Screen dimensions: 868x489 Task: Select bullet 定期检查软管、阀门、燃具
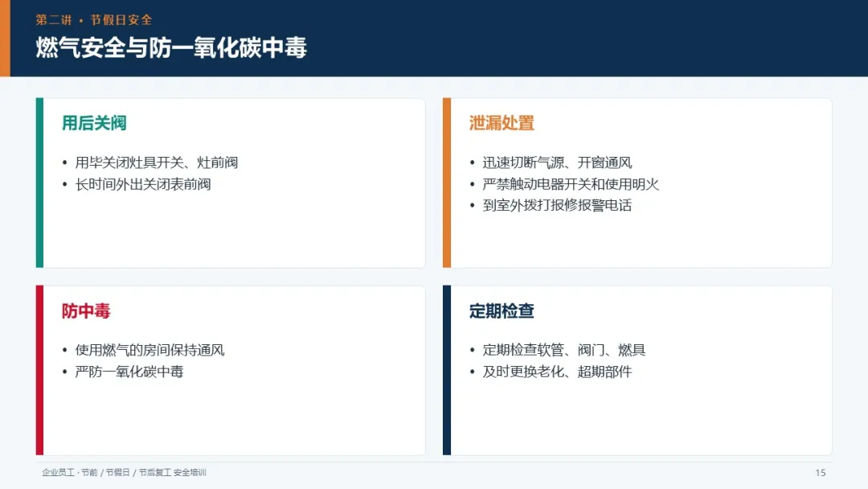pyautogui.click(x=564, y=350)
